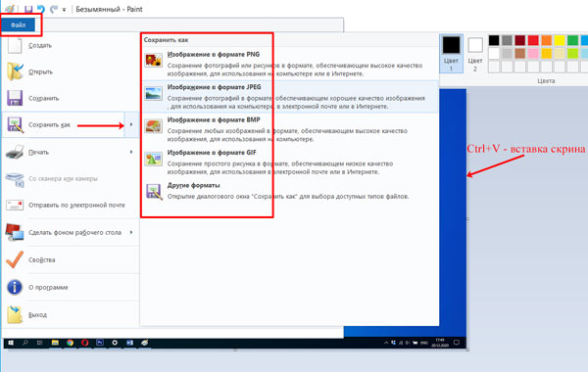
Task: Pick the brown palette swatch
Action: (520, 53)
